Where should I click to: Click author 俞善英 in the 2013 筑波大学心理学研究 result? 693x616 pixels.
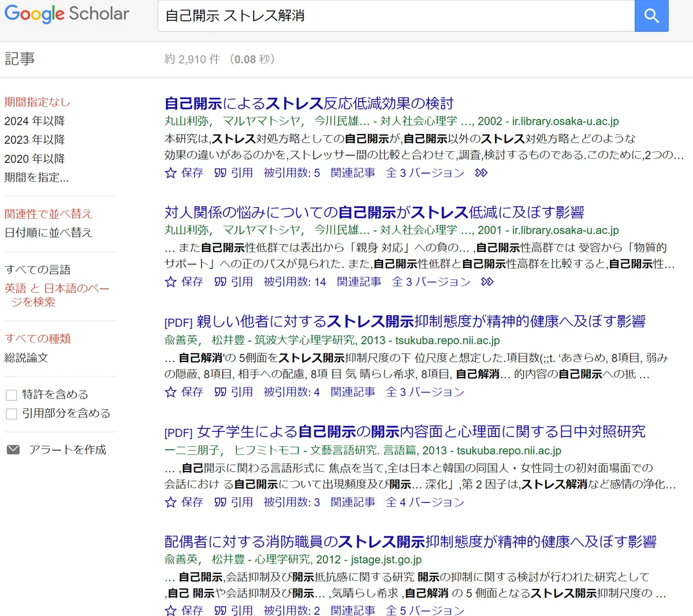(181, 341)
